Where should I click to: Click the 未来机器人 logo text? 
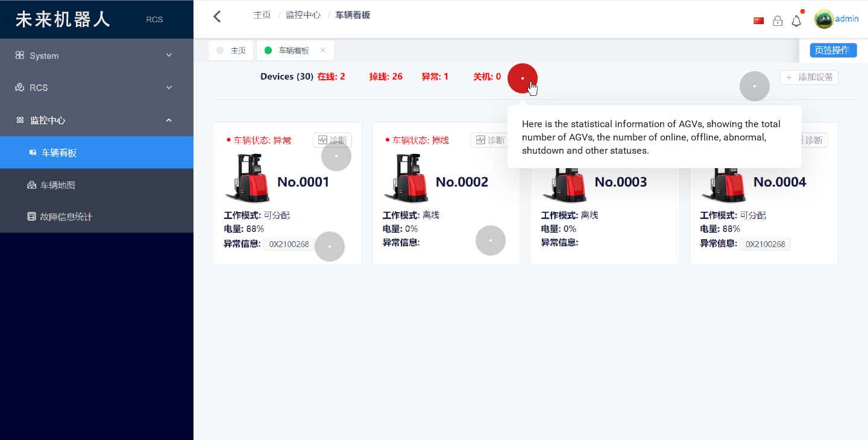[63, 19]
